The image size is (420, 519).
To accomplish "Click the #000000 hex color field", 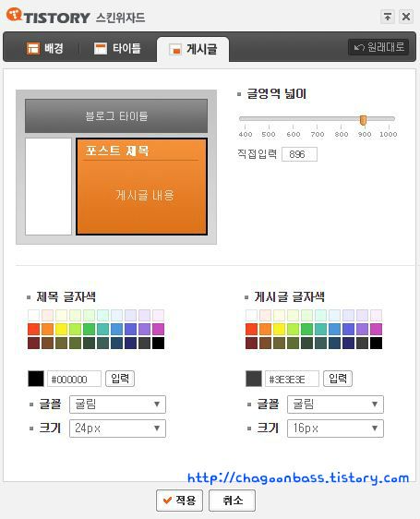I will 74,379.
